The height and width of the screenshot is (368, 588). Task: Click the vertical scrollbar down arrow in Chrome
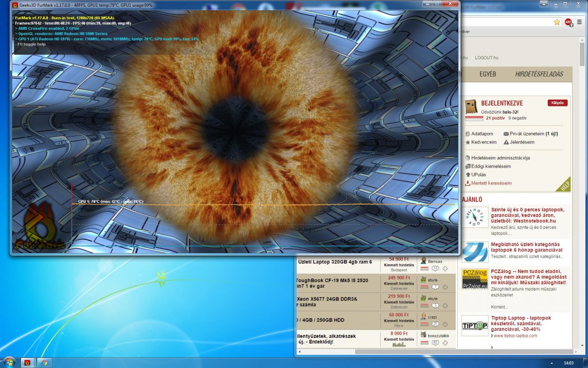point(582,346)
